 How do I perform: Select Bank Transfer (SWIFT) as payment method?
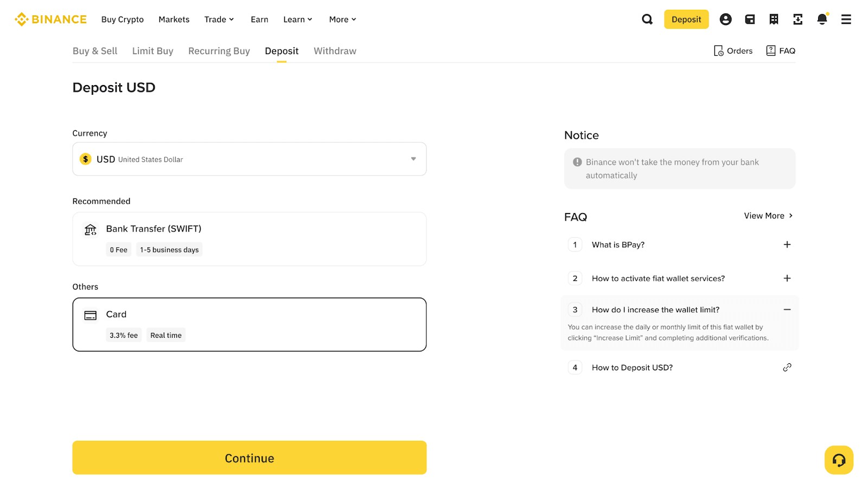click(x=249, y=239)
